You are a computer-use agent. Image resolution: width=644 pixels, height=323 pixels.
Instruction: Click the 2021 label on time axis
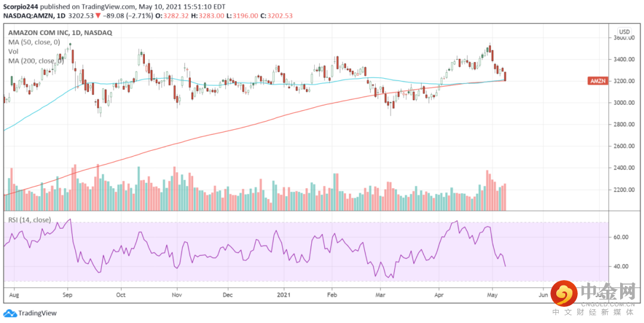[283, 294]
